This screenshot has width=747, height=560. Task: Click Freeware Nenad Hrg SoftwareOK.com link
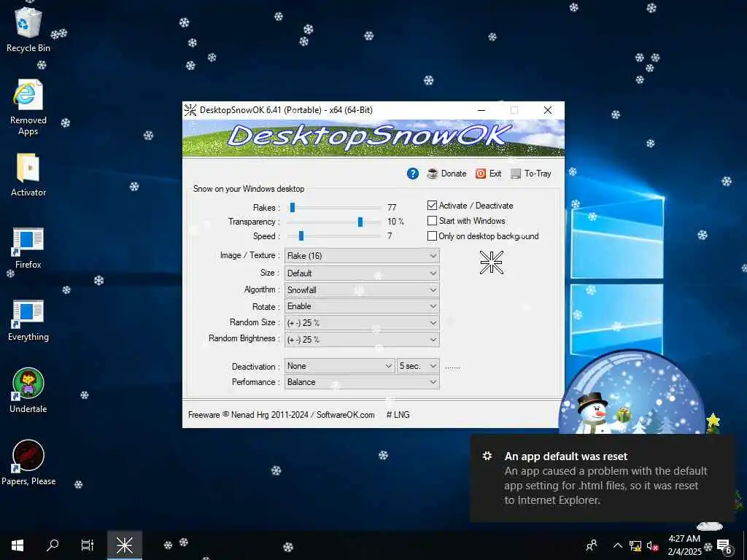(x=281, y=415)
